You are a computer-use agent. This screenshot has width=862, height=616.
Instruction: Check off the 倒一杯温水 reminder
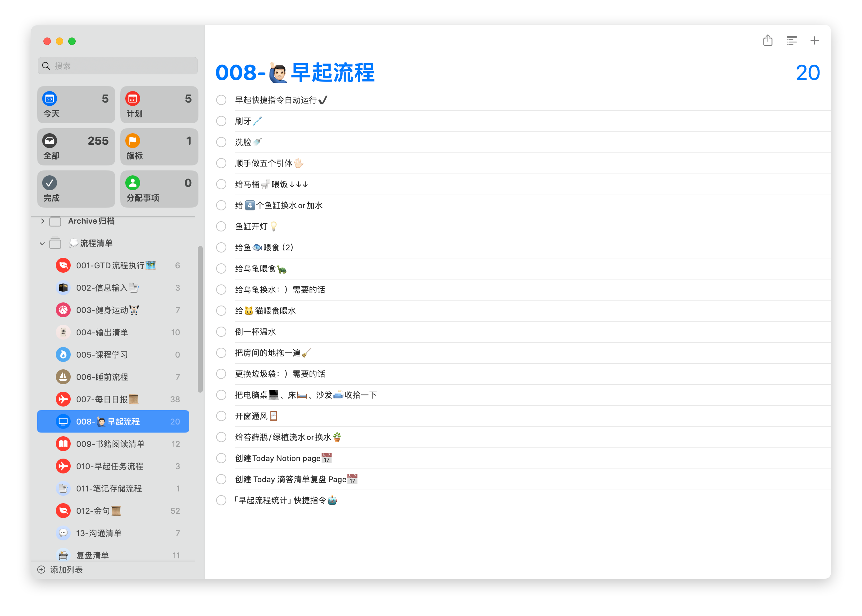[x=221, y=332]
